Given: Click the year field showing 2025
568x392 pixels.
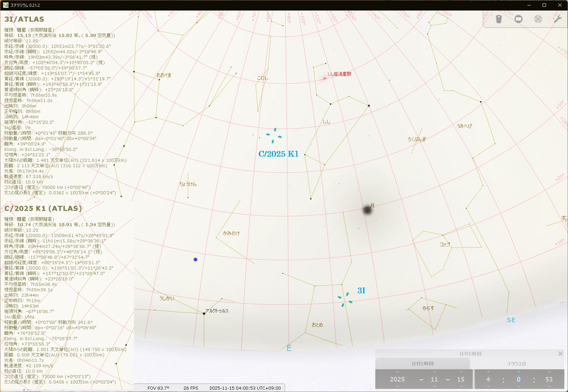Looking at the screenshot, I should pos(397,379).
